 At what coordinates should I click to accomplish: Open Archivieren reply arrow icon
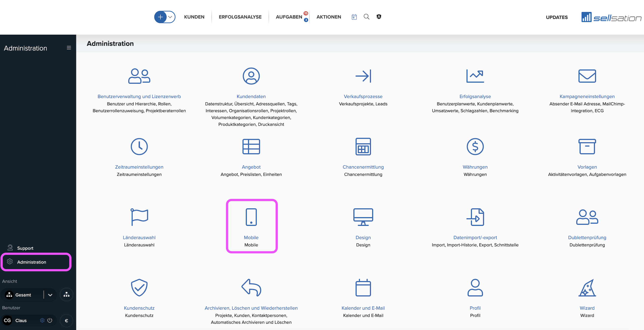251,288
